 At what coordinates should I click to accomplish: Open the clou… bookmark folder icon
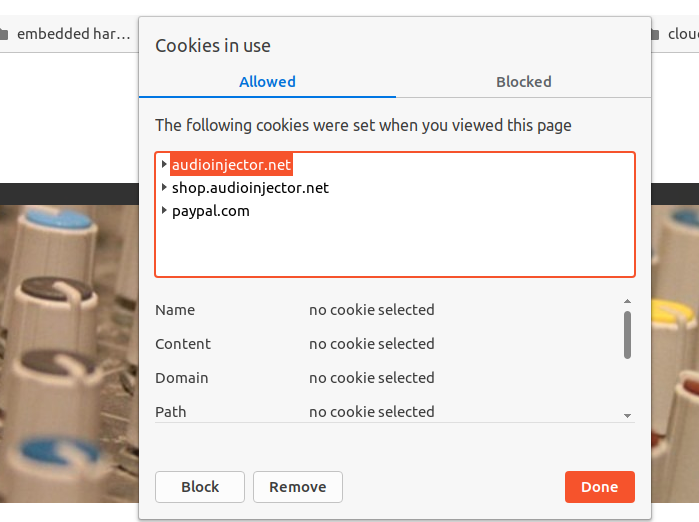pos(654,34)
